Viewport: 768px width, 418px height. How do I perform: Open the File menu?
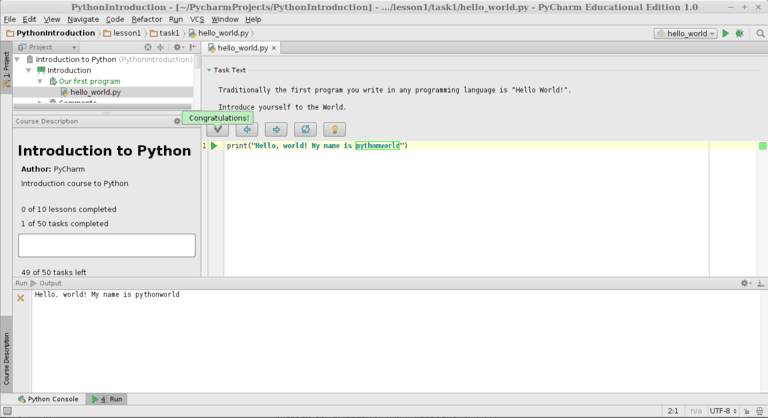click(10, 19)
